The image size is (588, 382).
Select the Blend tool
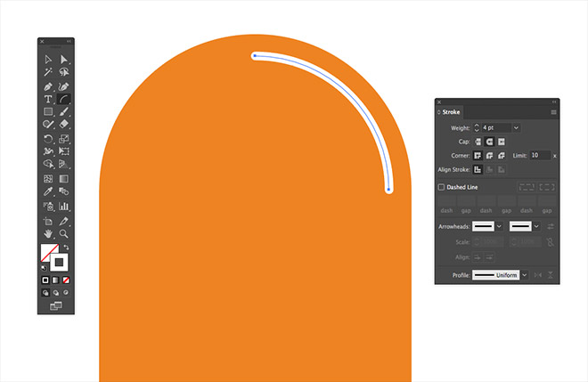[64, 191]
